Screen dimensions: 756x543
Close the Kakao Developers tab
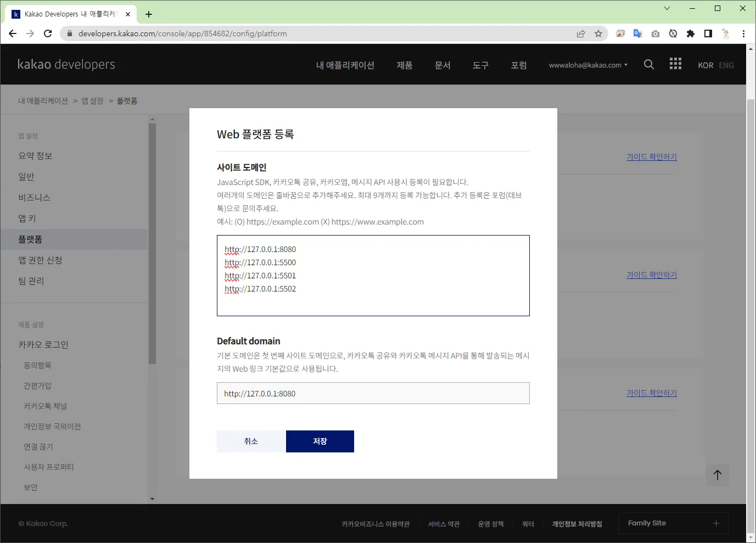[x=128, y=14]
